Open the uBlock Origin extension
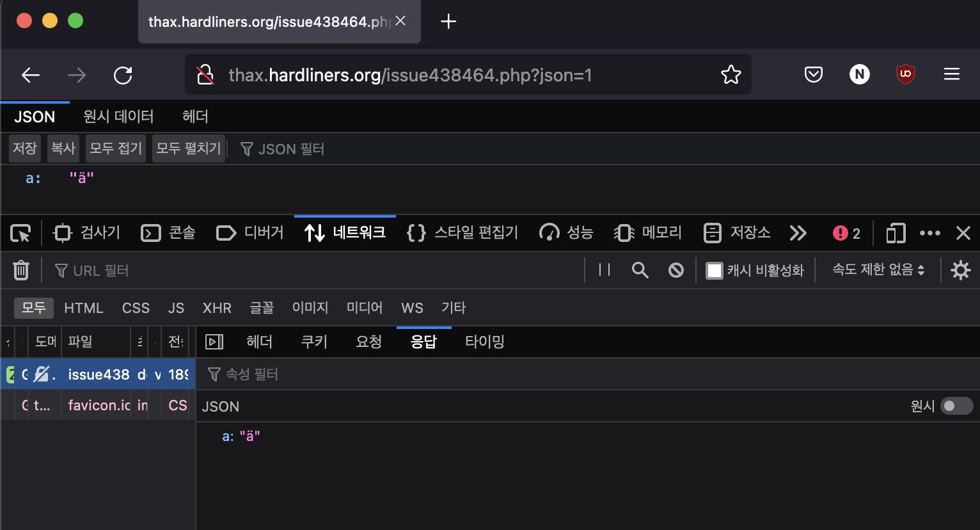 click(x=906, y=74)
